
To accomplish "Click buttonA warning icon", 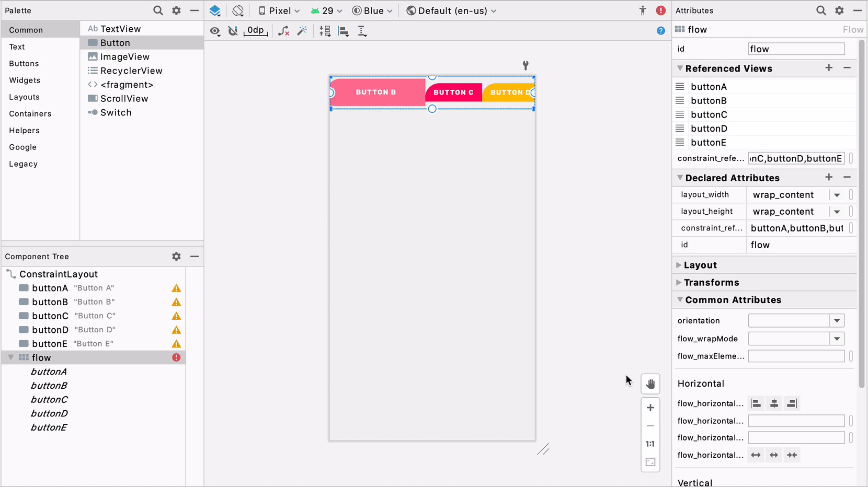I will tap(176, 288).
